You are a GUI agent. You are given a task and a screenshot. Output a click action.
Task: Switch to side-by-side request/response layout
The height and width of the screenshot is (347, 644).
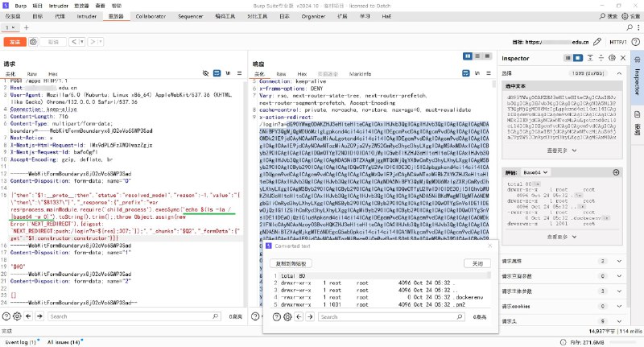tap(467, 57)
